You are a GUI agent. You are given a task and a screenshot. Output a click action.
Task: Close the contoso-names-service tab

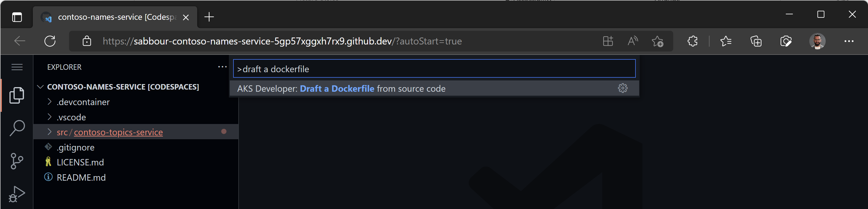(186, 17)
